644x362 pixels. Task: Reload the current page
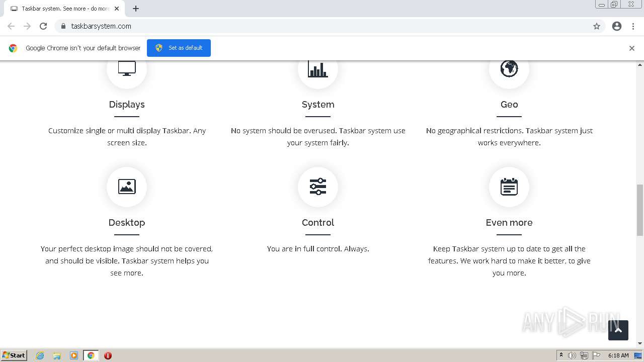[x=43, y=26]
